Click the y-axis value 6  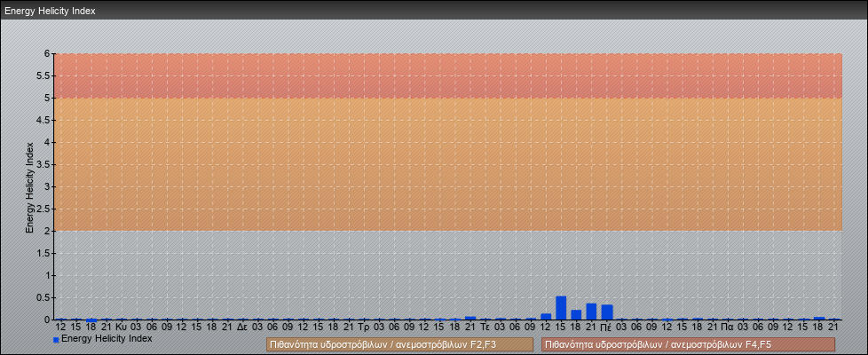click(47, 54)
